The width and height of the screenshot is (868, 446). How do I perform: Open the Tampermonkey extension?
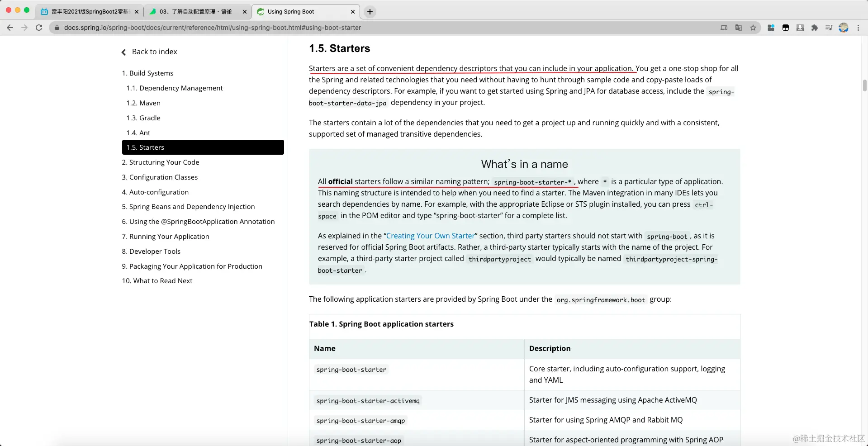[786, 28]
